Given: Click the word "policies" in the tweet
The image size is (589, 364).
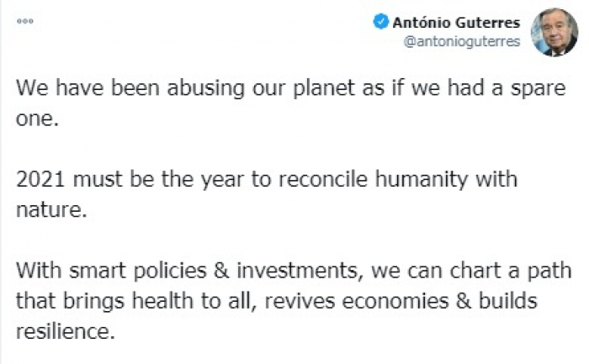Looking at the screenshot, I should pos(159,271).
